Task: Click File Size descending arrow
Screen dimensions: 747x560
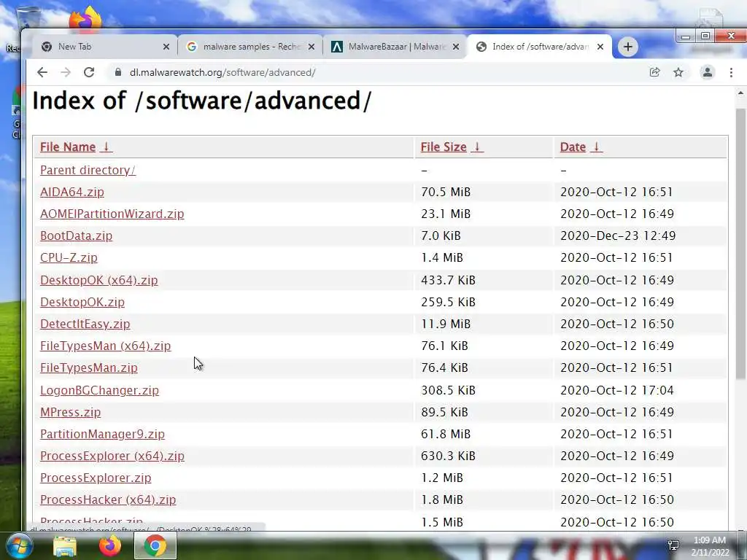Action: tap(477, 147)
